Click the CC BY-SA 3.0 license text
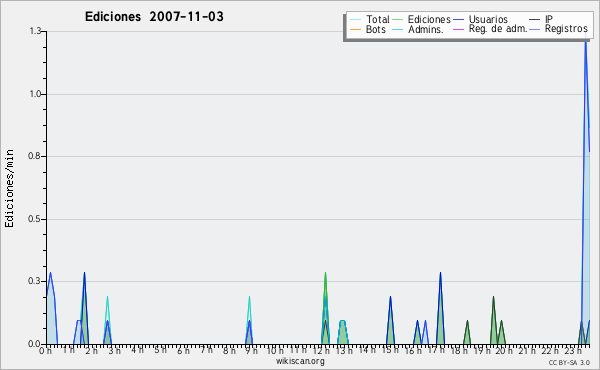 pyautogui.click(x=569, y=363)
